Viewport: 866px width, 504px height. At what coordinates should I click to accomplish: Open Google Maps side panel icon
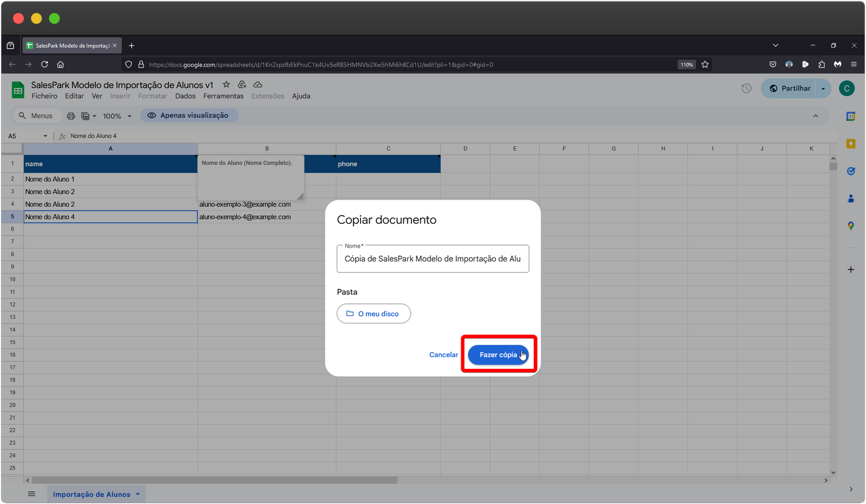(850, 226)
